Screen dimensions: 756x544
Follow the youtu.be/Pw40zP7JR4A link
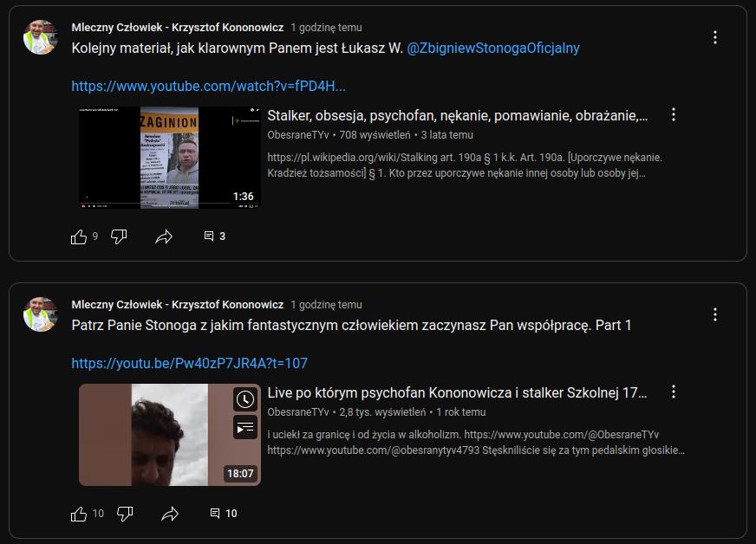coord(189,363)
